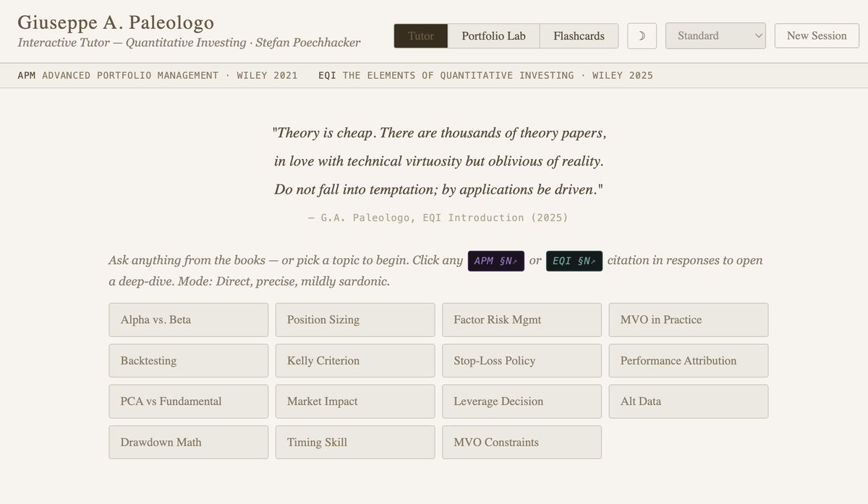Image resolution: width=868 pixels, height=504 pixels.
Task: Click the "Do not fall into temptation" line
Action: tap(438, 190)
